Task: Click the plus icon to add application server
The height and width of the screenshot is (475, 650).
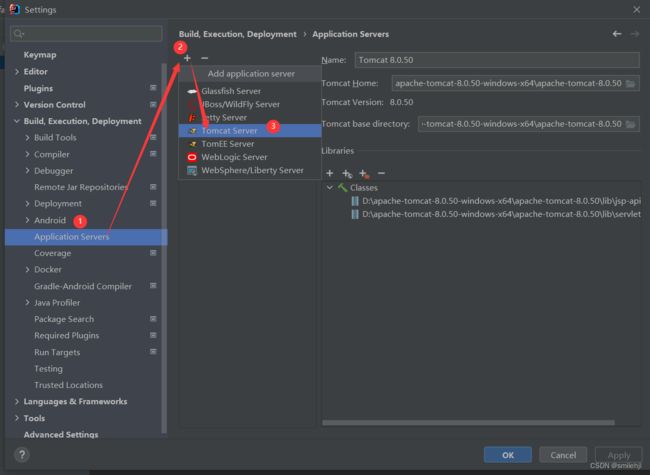Action: pyautogui.click(x=187, y=58)
